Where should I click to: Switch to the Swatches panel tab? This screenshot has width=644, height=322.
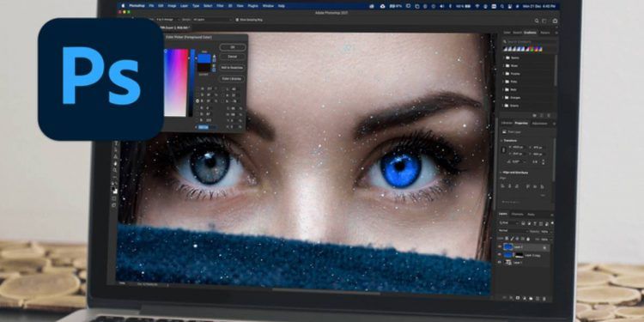[518, 33]
